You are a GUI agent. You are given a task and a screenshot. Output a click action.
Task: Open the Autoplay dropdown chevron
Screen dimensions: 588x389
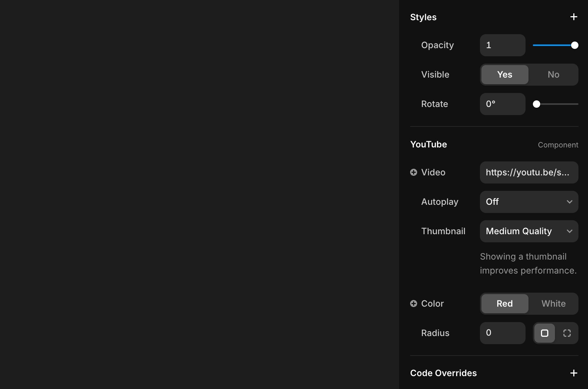point(570,202)
